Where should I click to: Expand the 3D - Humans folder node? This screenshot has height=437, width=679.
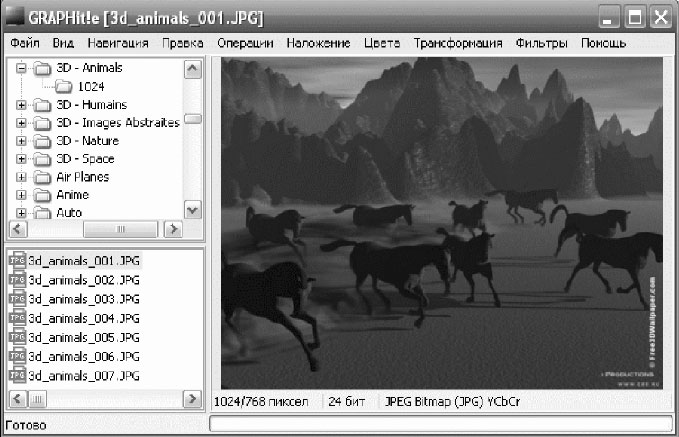pos(22,105)
